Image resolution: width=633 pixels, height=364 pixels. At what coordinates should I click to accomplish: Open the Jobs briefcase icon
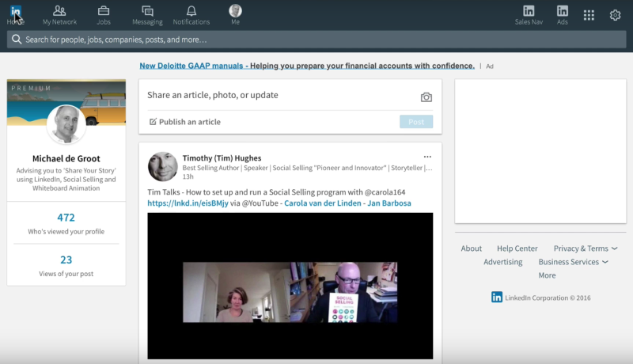click(104, 10)
